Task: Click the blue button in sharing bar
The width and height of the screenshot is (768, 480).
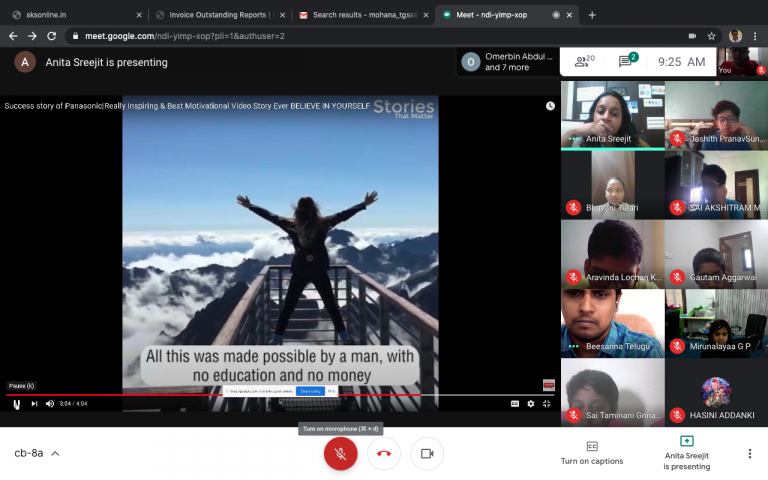Action: click(x=311, y=391)
